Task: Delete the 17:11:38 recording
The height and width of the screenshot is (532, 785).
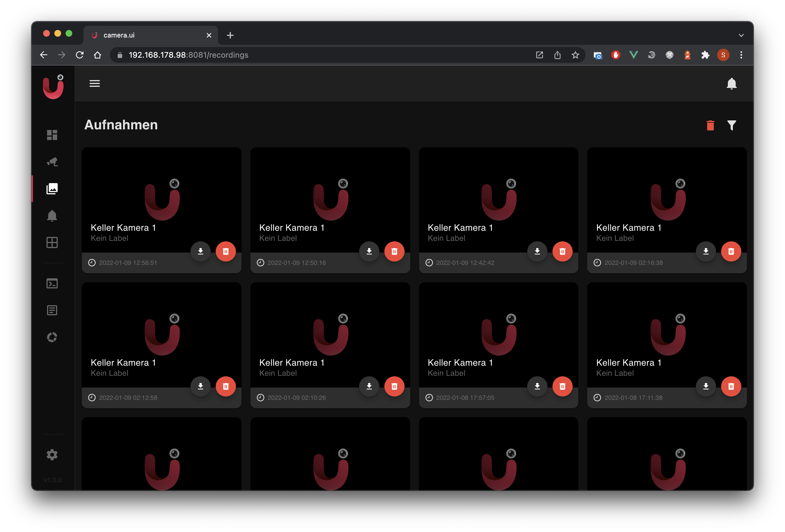Action: point(731,386)
